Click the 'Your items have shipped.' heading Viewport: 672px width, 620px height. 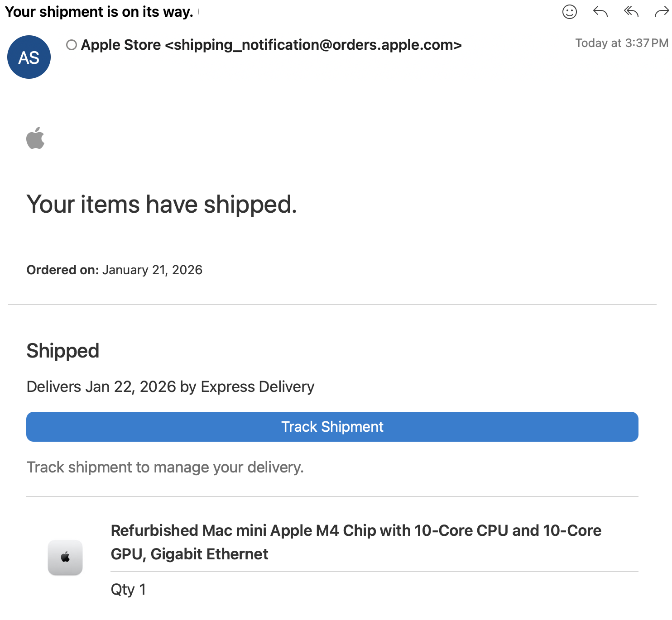point(162,204)
